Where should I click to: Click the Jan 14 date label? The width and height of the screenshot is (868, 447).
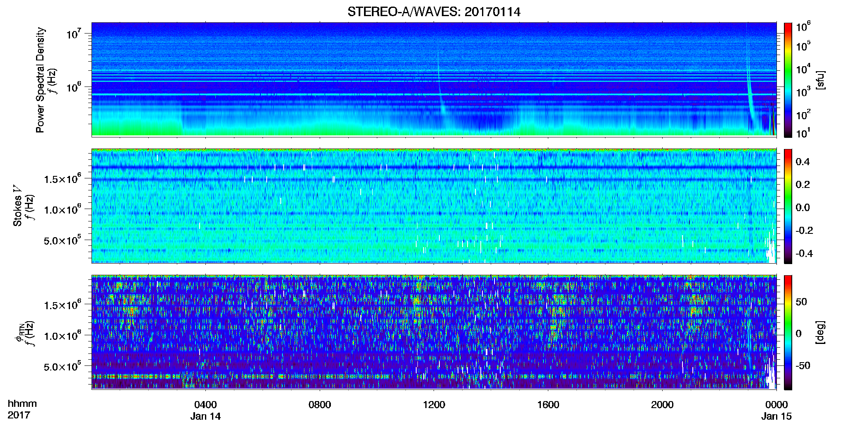pyautogui.click(x=205, y=416)
